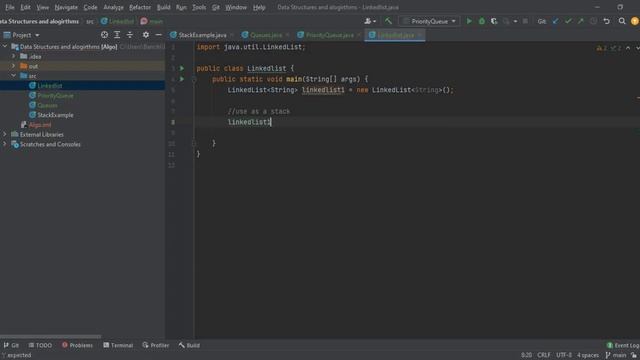Open the Refactor menu
The image size is (640, 360).
140,7
